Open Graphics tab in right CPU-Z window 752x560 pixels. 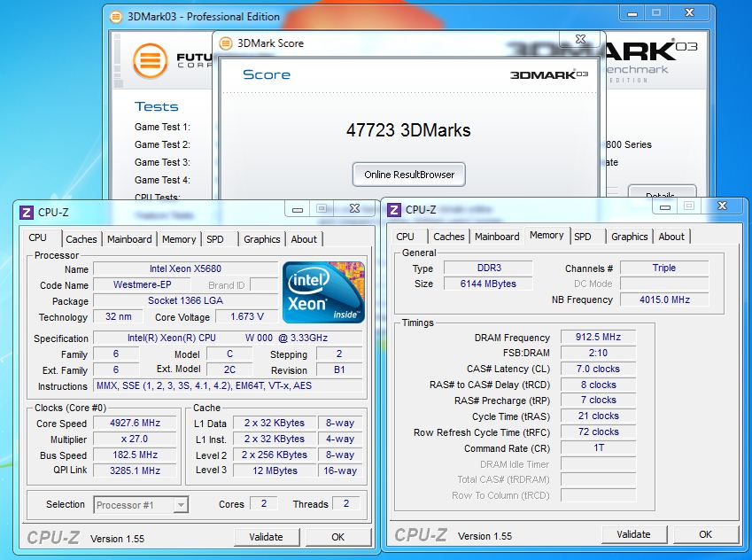point(629,237)
